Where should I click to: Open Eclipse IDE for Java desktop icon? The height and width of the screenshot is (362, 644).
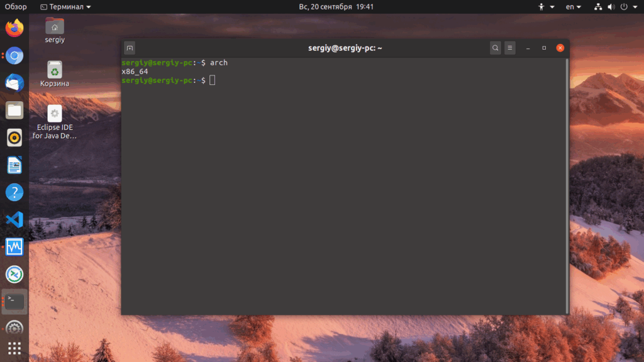point(55,122)
